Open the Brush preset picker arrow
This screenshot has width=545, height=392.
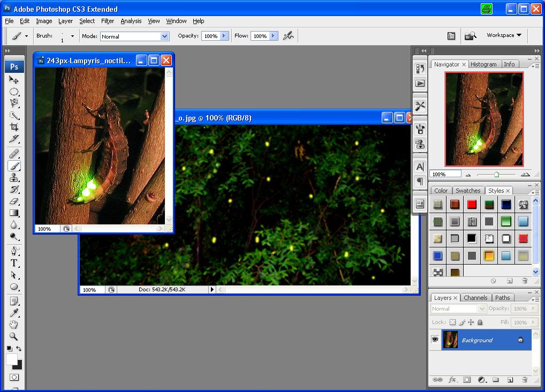pos(72,36)
